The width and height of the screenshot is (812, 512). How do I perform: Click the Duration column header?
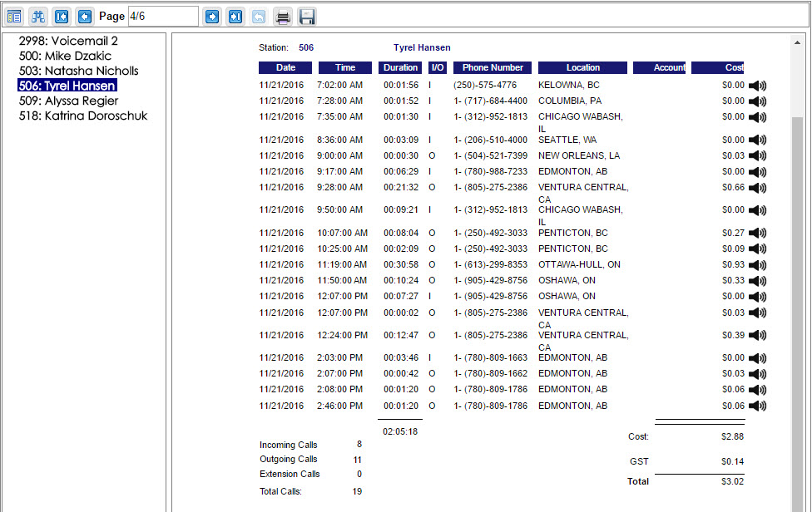(x=400, y=68)
